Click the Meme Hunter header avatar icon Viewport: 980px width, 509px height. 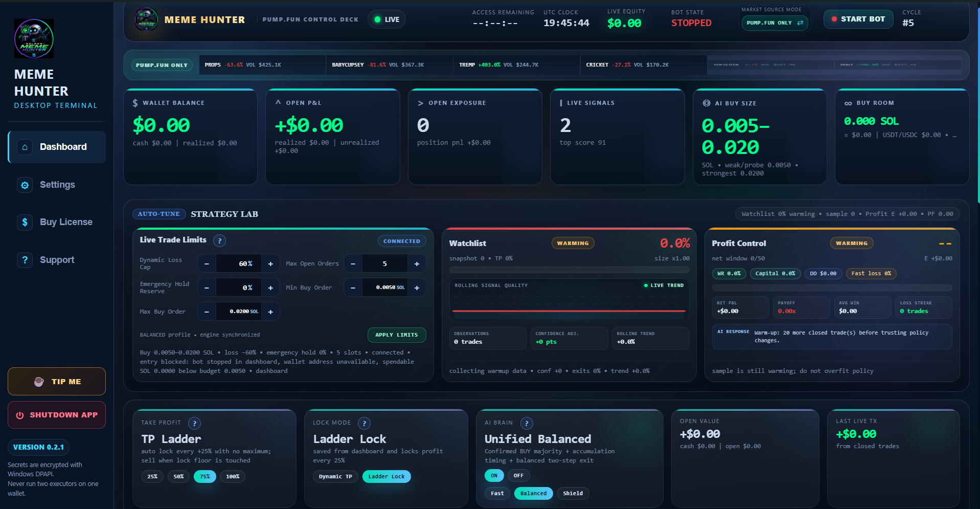pos(146,19)
